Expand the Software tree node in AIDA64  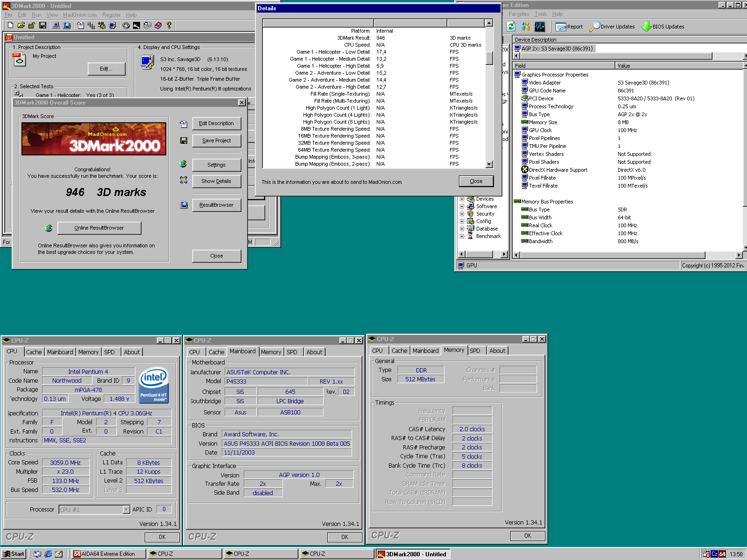(462, 206)
